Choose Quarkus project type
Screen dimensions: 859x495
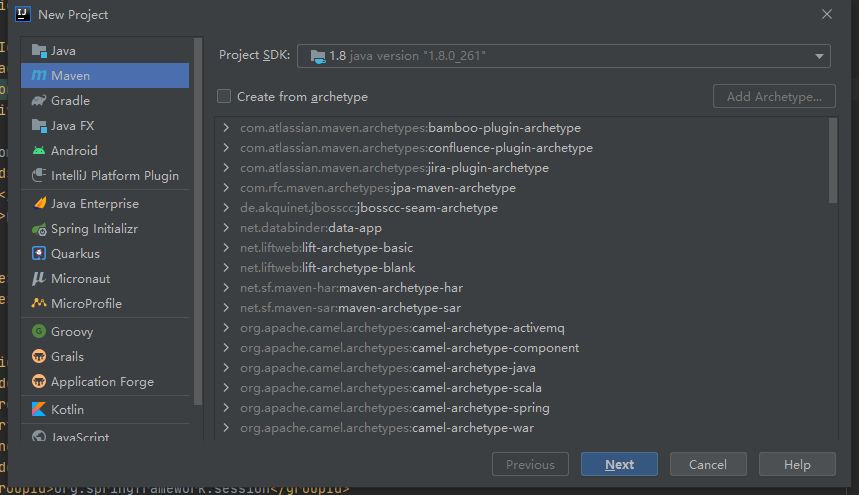point(105,254)
